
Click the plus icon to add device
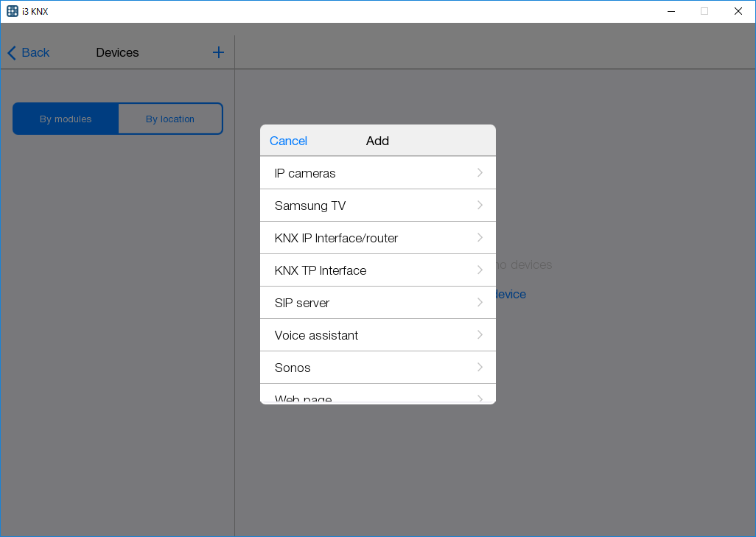pos(218,52)
